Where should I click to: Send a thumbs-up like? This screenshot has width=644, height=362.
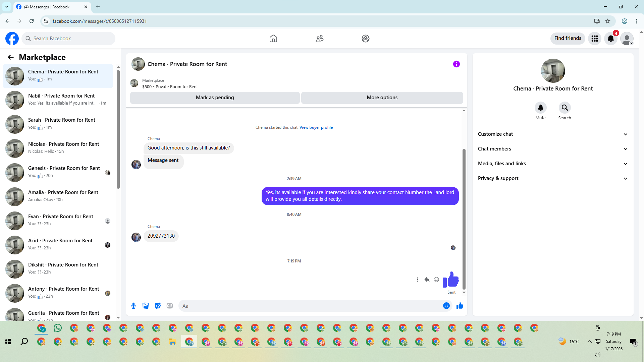(460, 306)
